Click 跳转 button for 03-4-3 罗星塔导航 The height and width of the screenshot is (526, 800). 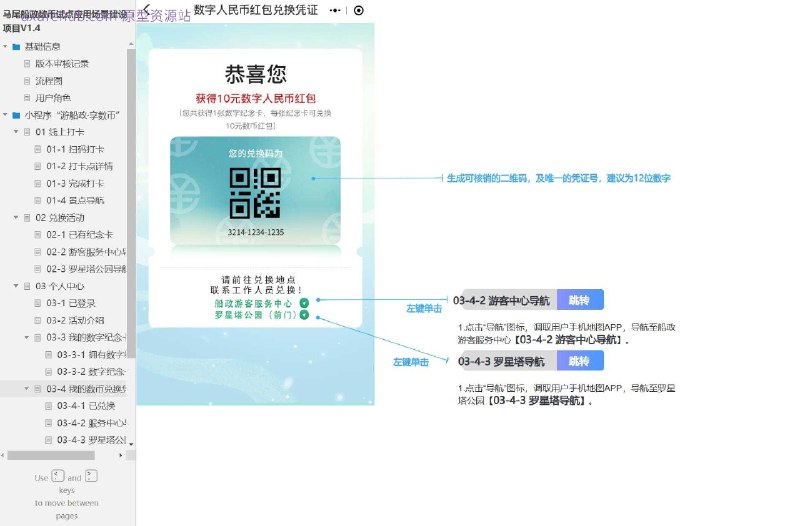580,361
